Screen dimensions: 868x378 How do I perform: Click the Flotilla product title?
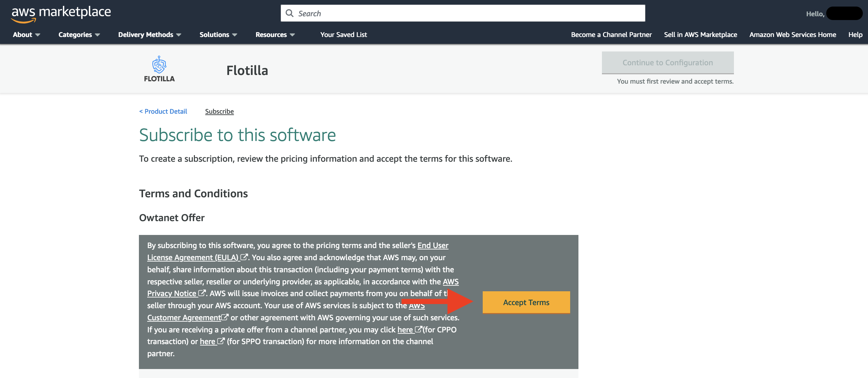(x=247, y=70)
